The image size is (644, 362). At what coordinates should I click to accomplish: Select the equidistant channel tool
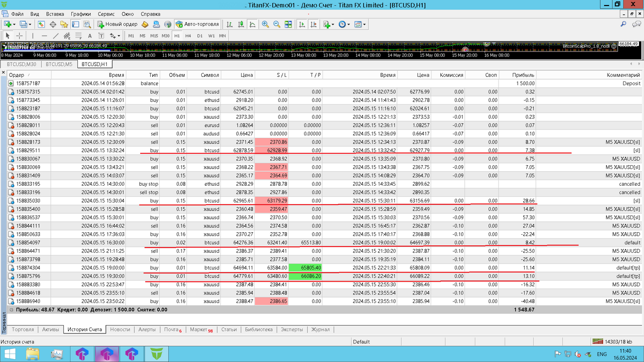pyautogui.click(x=67, y=36)
